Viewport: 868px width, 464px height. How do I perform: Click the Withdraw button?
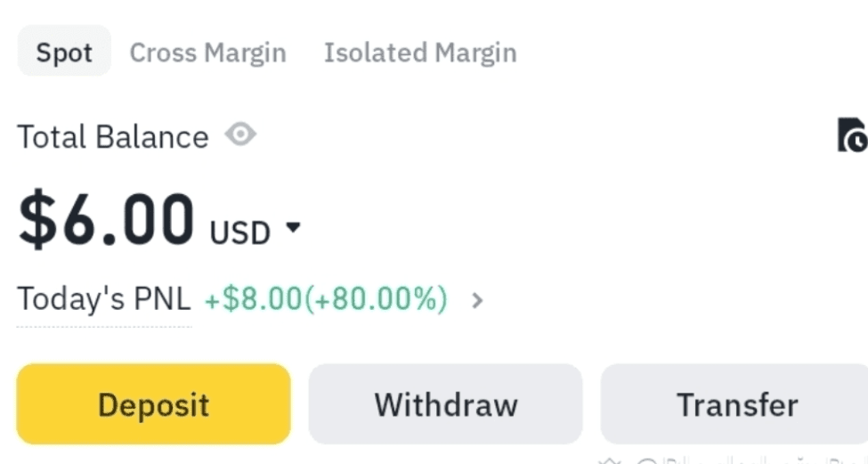(x=445, y=404)
